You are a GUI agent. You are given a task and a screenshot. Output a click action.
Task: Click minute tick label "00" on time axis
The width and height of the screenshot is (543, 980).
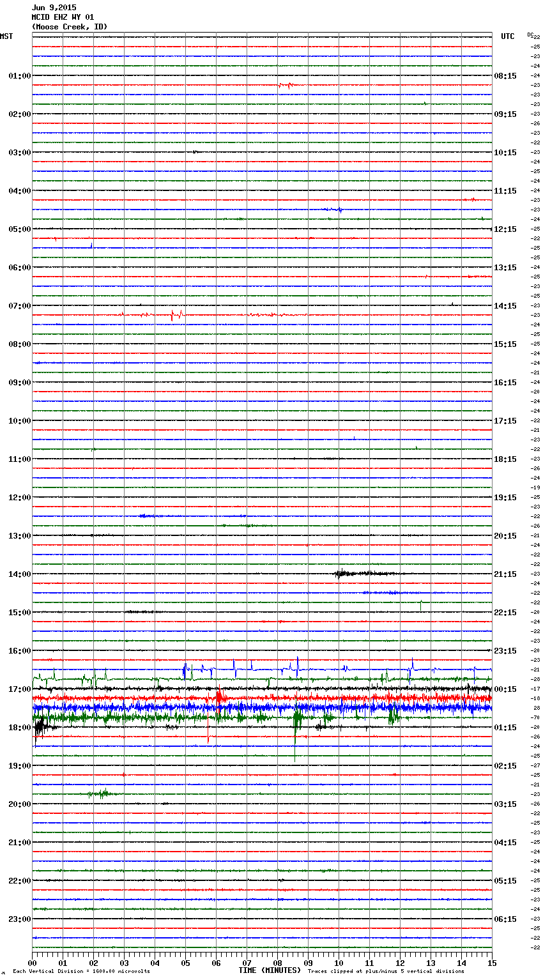(x=32, y=963)
